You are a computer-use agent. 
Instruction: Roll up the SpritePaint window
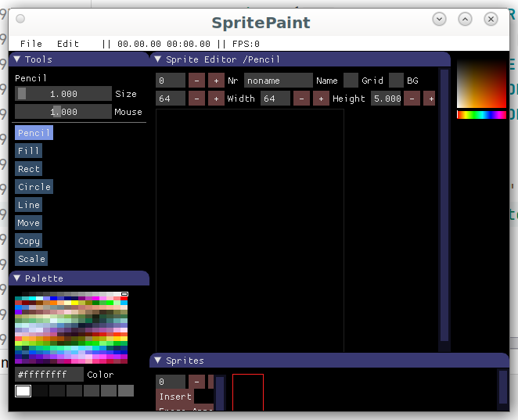[x=439, y=19]
